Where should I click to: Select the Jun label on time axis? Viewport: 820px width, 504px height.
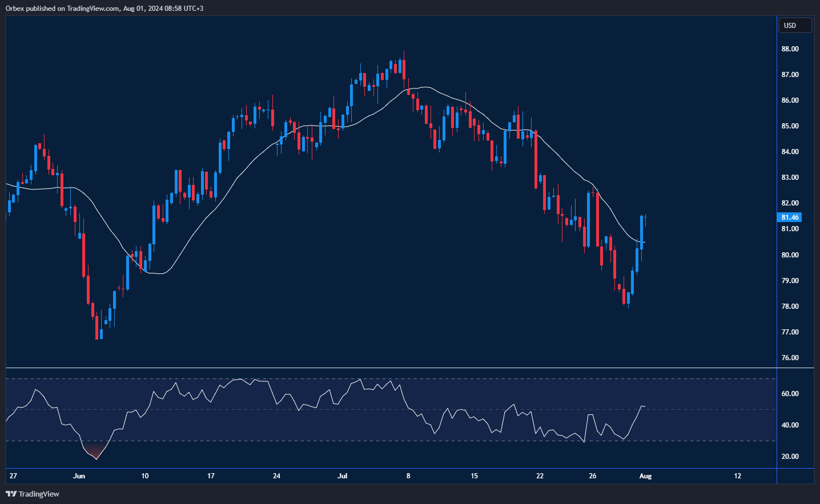click(79, 476)
